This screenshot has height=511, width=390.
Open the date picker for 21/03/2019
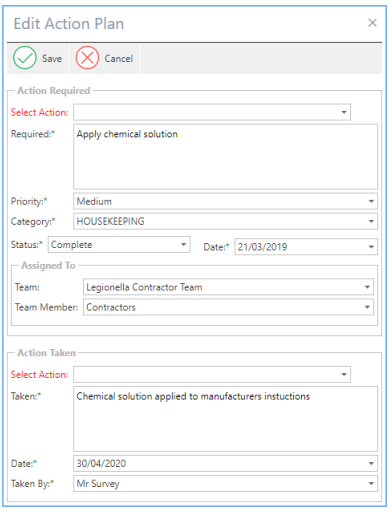[x=371, y=247]
